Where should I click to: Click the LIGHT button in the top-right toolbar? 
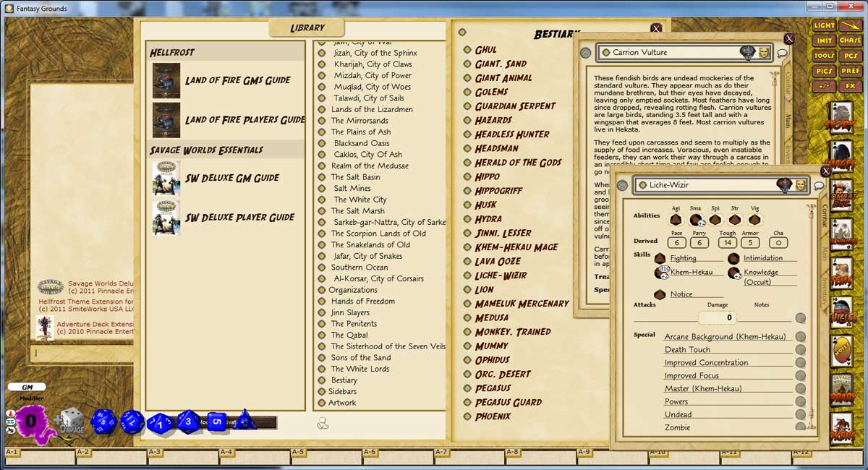pos(824,25)
